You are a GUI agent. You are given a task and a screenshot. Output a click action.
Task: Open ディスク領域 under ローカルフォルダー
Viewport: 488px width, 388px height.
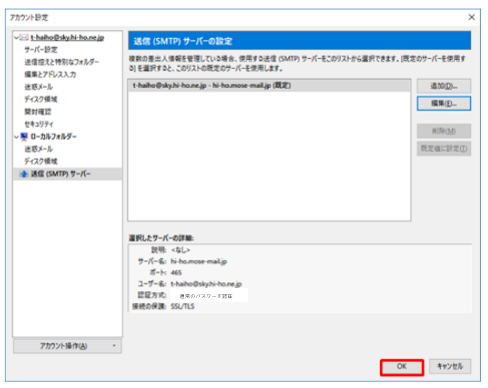coord(41,161)
